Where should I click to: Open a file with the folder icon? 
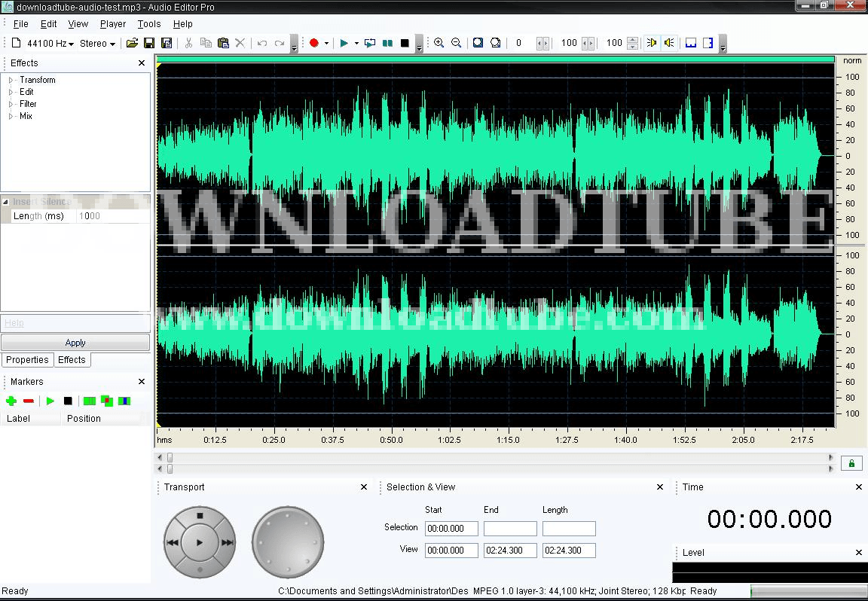(x=132, y=43)
